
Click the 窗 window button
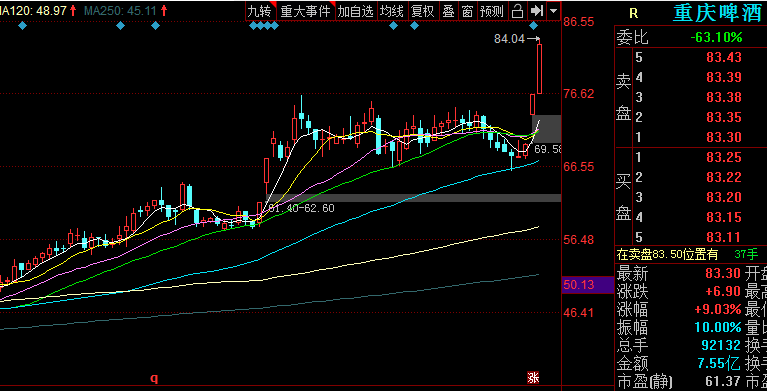(467, 11)
